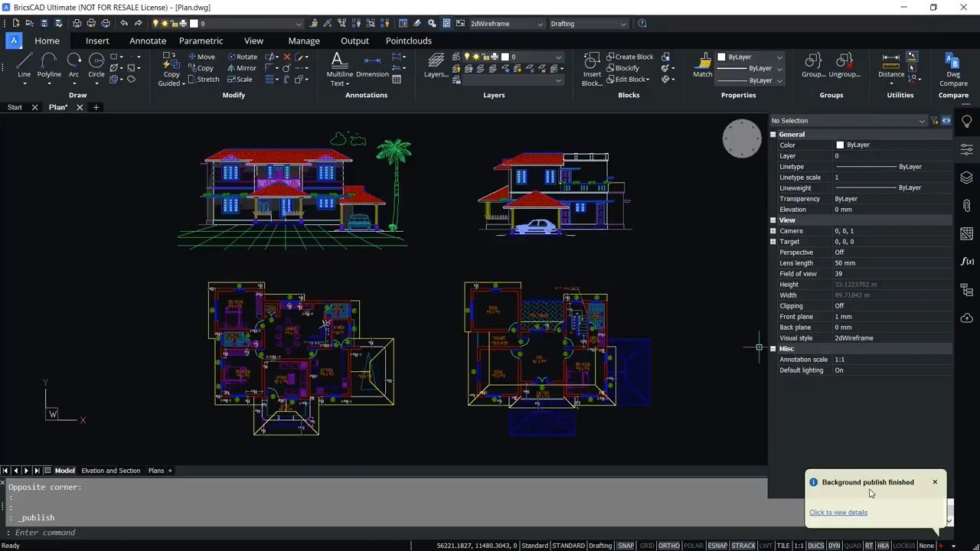This screenshot has height=551, width=980.
Task: Open the 2dWireframe visual style dropdown
Action: click(506, 24)
